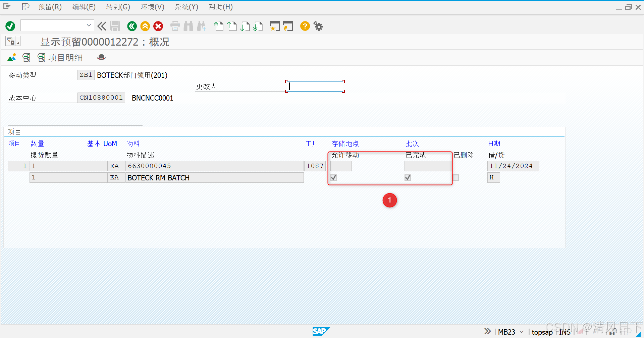
Task: Open the customize local layout gear icon
Action: tap(318, 26)
